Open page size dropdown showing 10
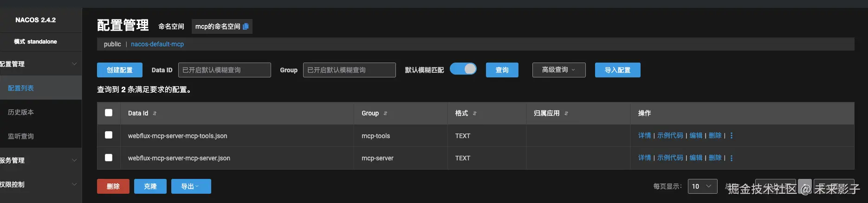The height and width of the screenshot is (203, 868). pyautogui.click(x=702, y=186)
